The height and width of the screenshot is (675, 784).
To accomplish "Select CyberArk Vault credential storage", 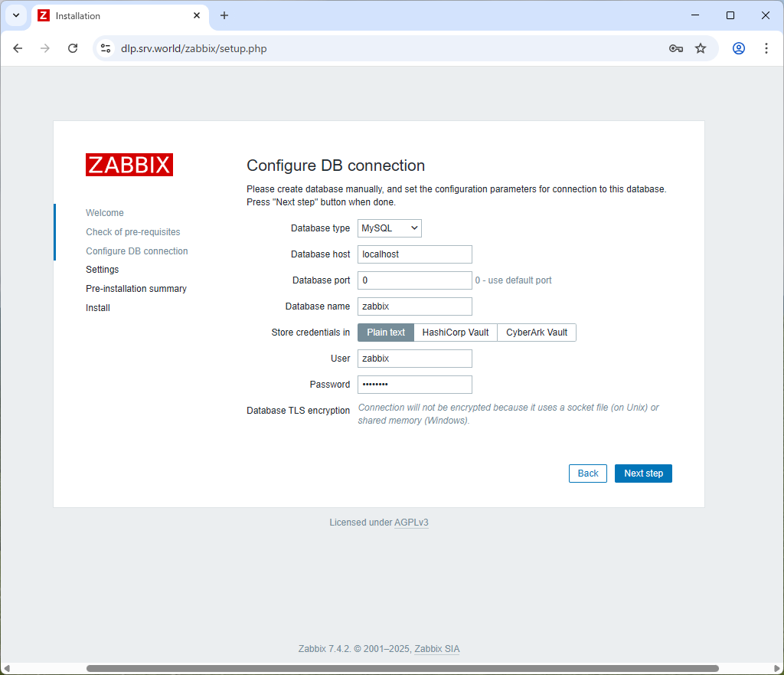I will 537,333.
